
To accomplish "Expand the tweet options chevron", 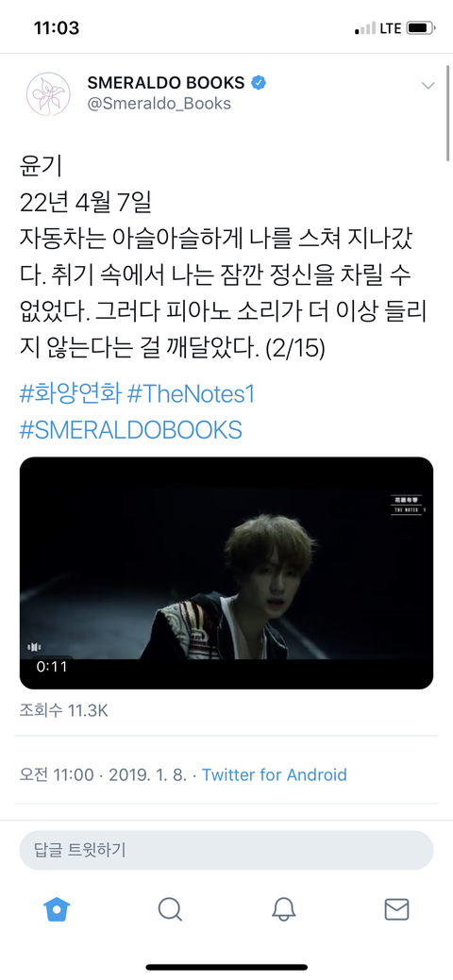I will tap(428, 86).
